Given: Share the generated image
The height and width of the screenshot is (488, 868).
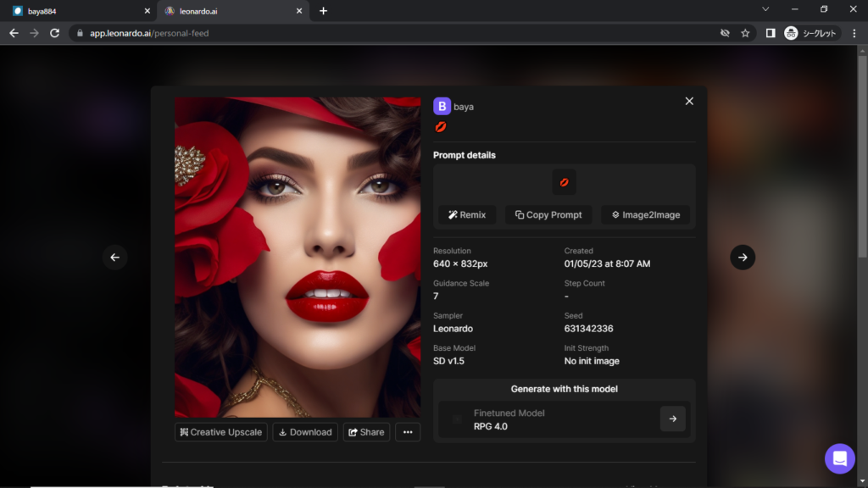Looking at the screenshot, I should (x=366, y=432).
